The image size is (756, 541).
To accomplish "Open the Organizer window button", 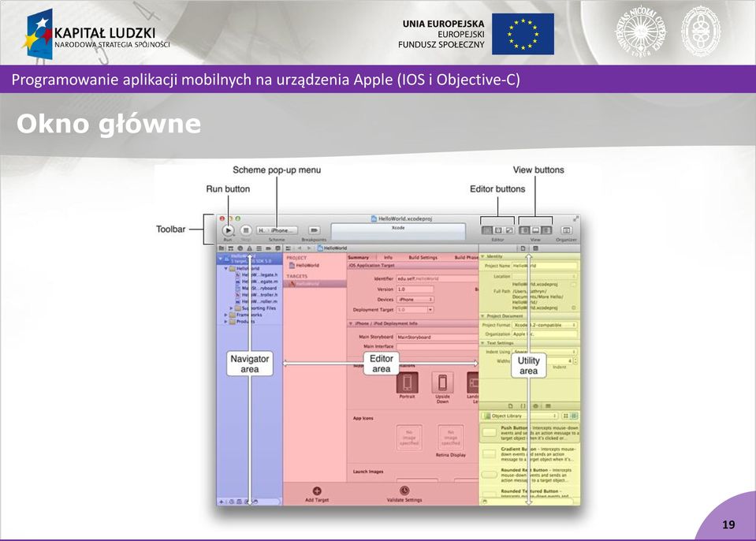I will point(567,230).
